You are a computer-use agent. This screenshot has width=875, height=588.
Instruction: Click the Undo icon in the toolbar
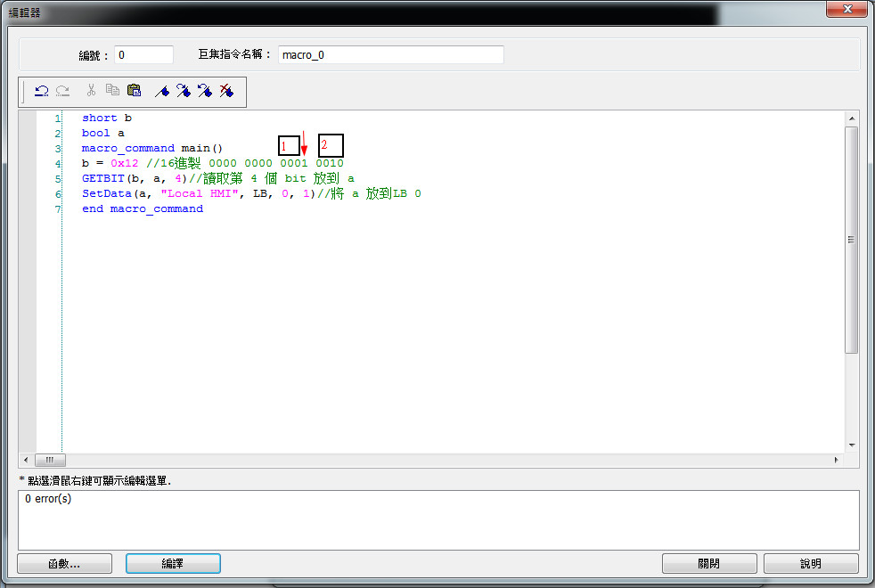42,91
